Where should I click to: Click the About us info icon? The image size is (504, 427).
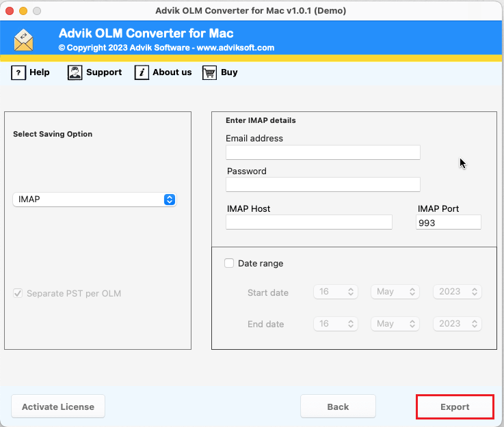coord(142,72)
